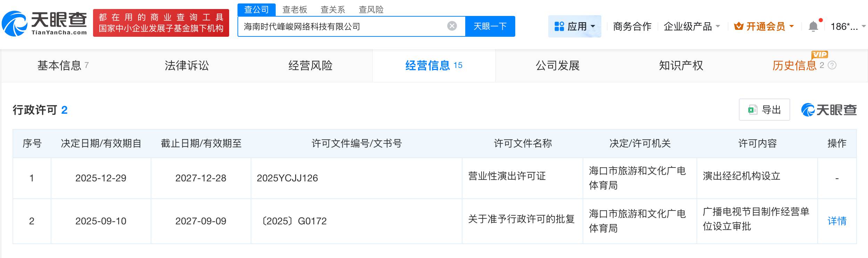Click the Excel export icon
Image resolution: width=868 pixels, height=258 pixels.
pos(752,110)
